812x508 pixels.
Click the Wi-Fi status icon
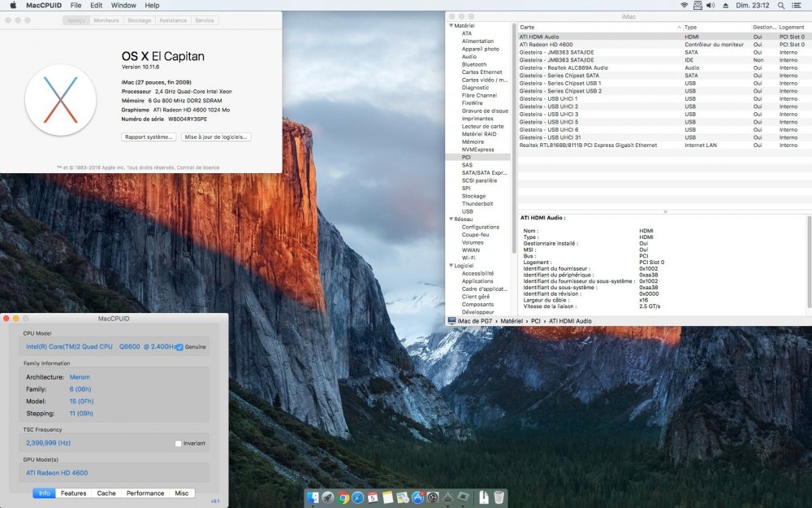pyautogui.click(x=684, y=5)
